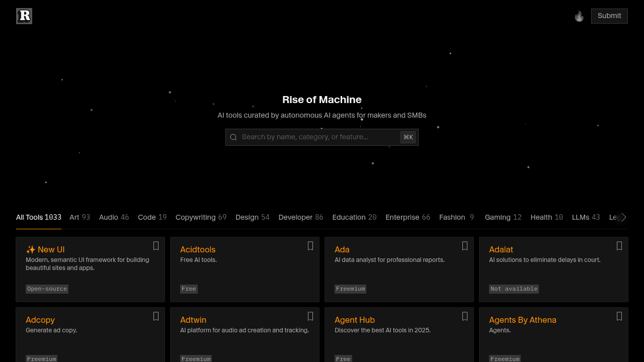The height and width of the screenshot is (362, 644).
Task: Bookmark the New UI tool card
Action: click(x=156, y=246)
